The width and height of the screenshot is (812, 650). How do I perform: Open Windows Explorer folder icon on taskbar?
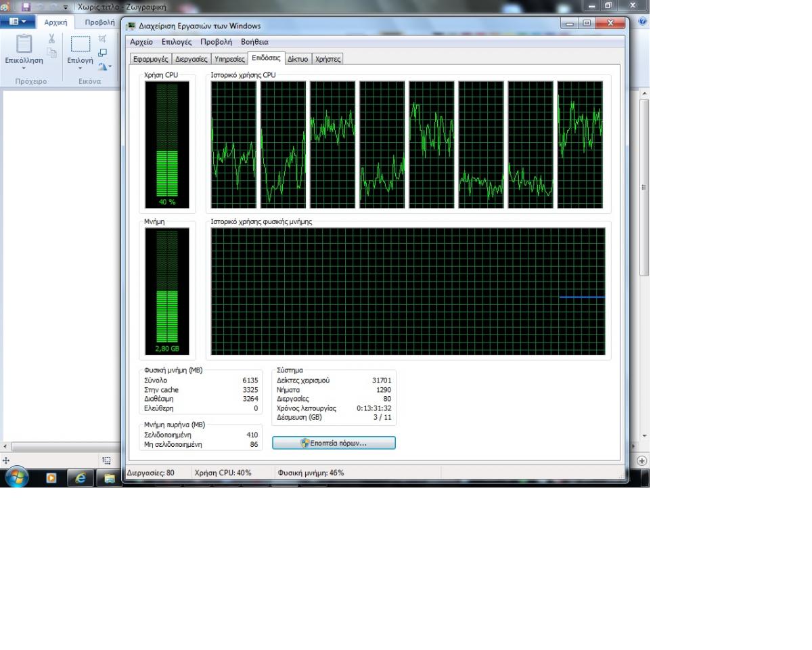[x=110, y=478]
